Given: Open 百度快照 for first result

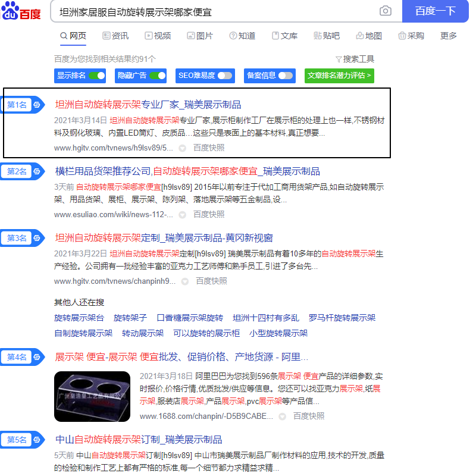Looking at the screenshot, I should coord(209,148).
